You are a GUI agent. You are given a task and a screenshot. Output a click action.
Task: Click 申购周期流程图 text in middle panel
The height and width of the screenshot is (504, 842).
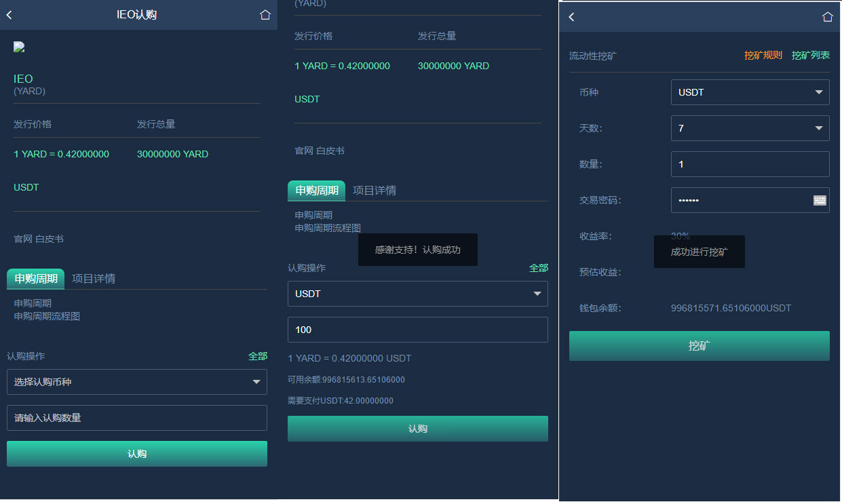point(328,228)
